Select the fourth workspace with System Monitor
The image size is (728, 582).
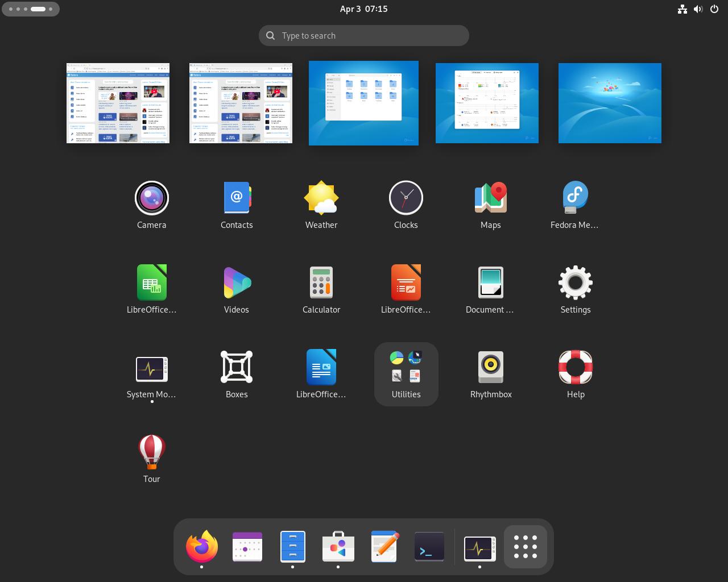point(487,103)
